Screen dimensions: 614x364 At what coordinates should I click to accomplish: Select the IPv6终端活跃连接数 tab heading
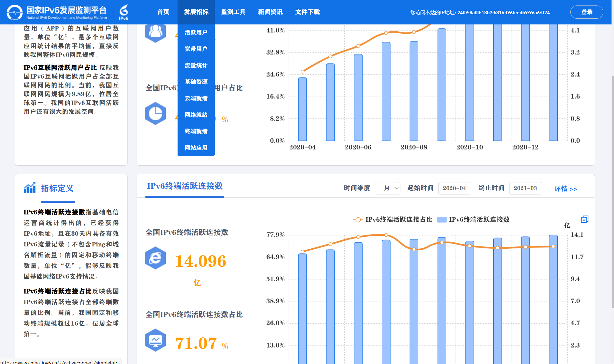[185, 186]
